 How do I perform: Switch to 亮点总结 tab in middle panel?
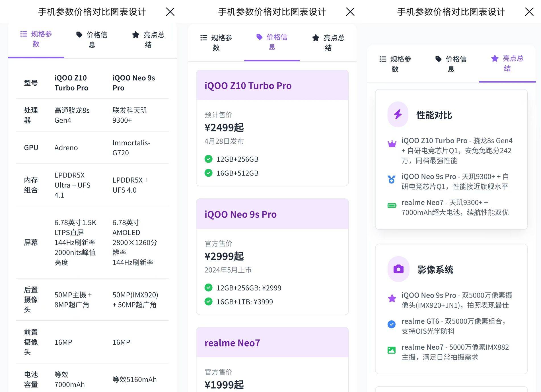point(328,43)
